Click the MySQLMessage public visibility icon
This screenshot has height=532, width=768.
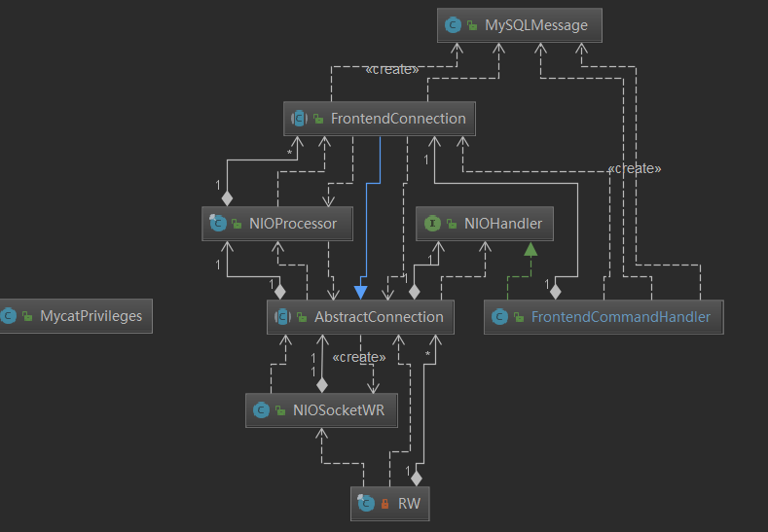click(472, 25)
